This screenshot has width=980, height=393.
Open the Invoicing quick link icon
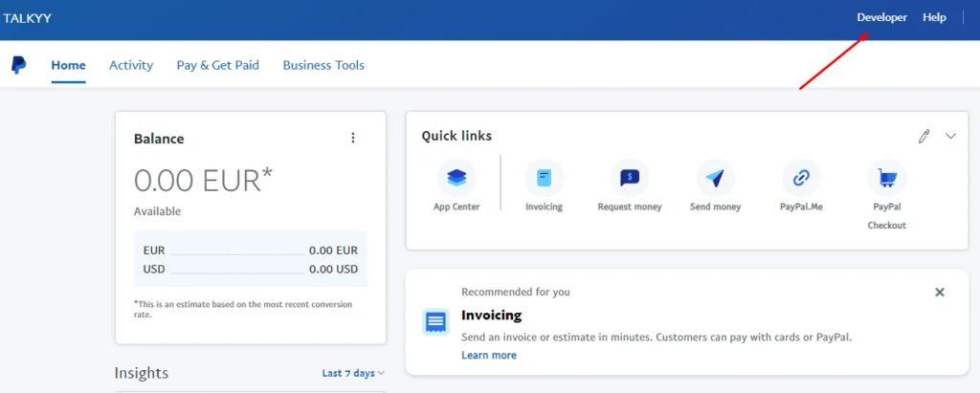pyautogui.click(x=544, y=178)
